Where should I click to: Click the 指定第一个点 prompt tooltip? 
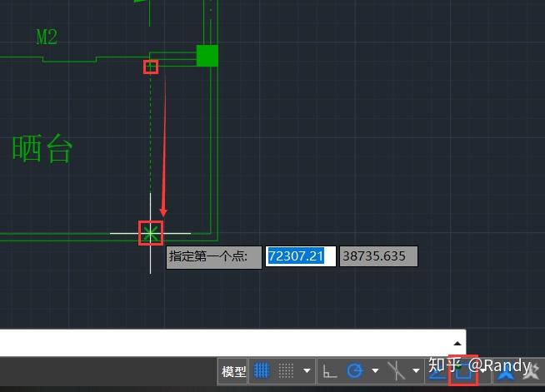(214, 257)
